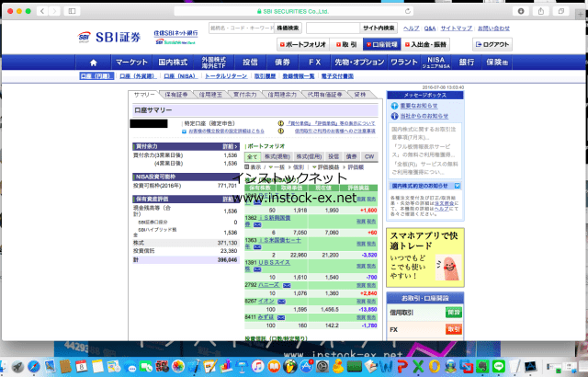The height and width of the screenshot is (377, 588).
Task: Switch to the 信用建玉 tab
Action: (210, 95)
